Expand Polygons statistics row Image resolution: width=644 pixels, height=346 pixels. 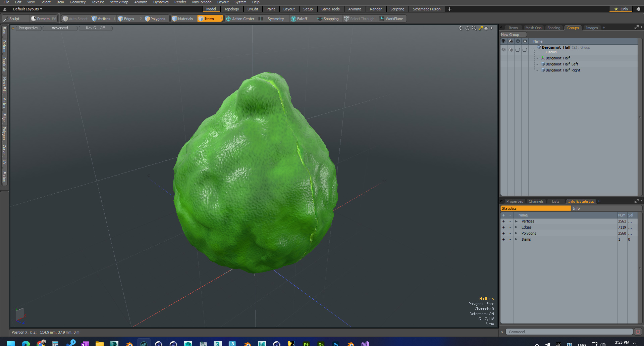point(516,233)
